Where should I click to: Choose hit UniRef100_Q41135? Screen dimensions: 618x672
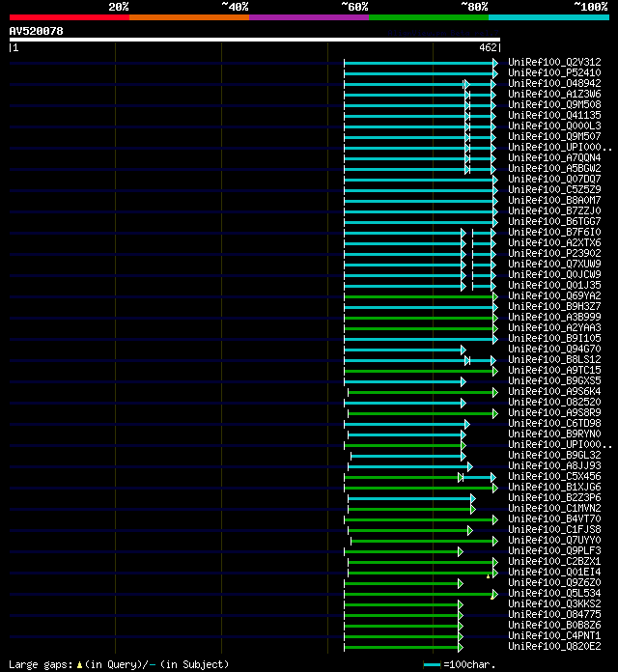point(554,115)
